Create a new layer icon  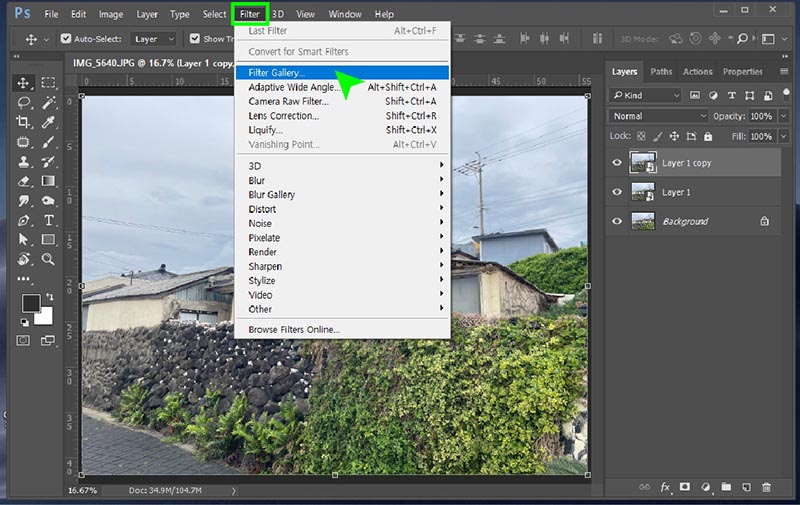pyautogui.click(x=746, y=487)
